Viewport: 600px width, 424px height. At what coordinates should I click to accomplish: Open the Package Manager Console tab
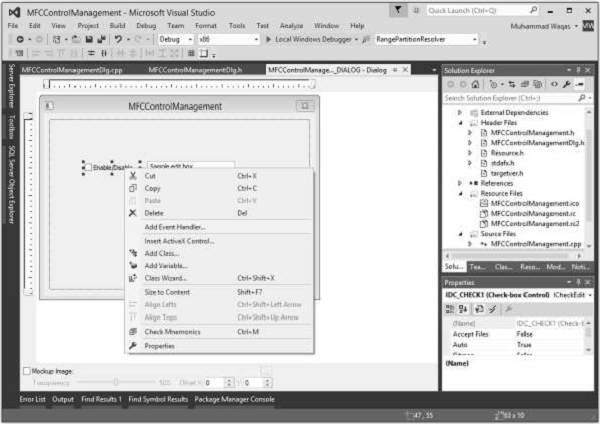(x=234, y=399)
